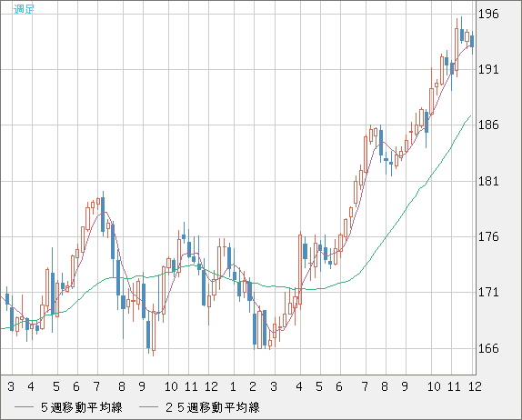Click the ２５週移動平均線 legend text
This screenshot has width=522, height=420.
(x=212, y=407)
